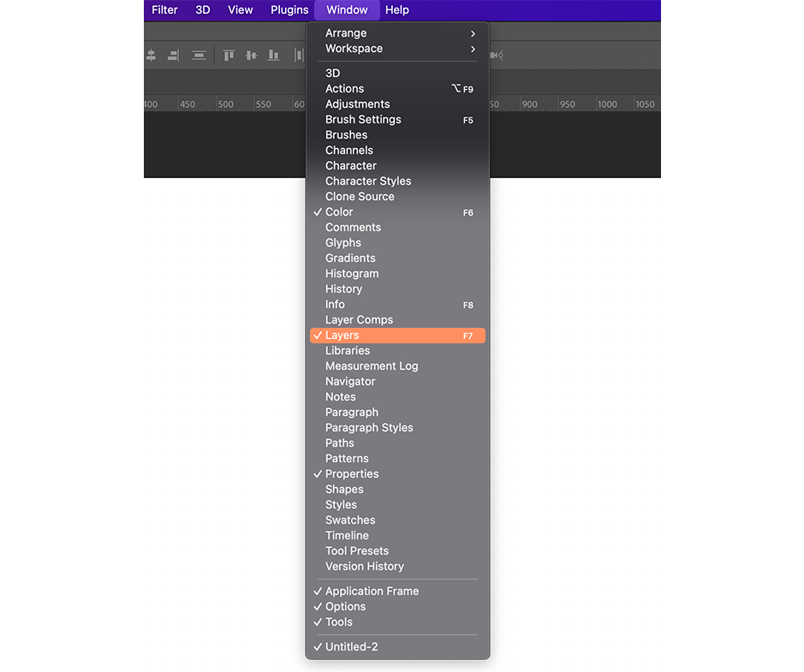Image resolution: width=804 pixels, height=672 pixels.
Task: Click the distribute vertically icon
Action: (x=199, y=56)
